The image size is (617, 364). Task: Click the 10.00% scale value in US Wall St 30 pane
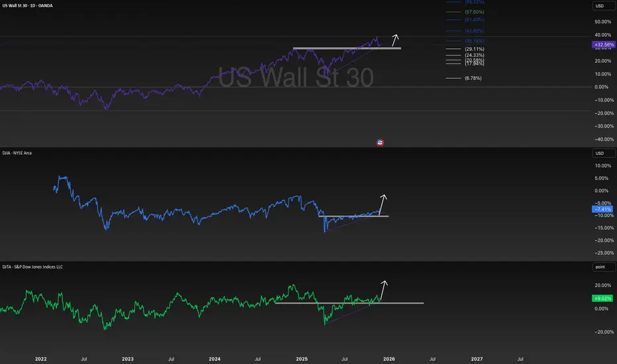(x=603, y=74)
